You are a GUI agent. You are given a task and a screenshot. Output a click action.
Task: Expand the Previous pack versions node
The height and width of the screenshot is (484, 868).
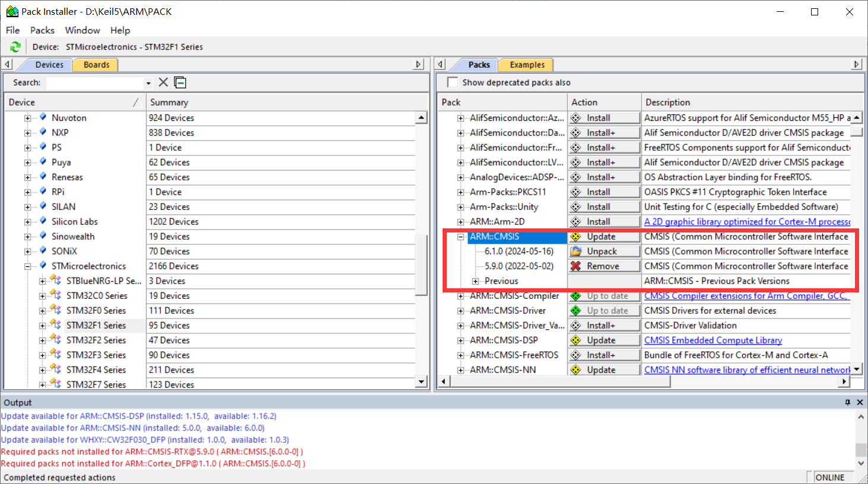476,281
